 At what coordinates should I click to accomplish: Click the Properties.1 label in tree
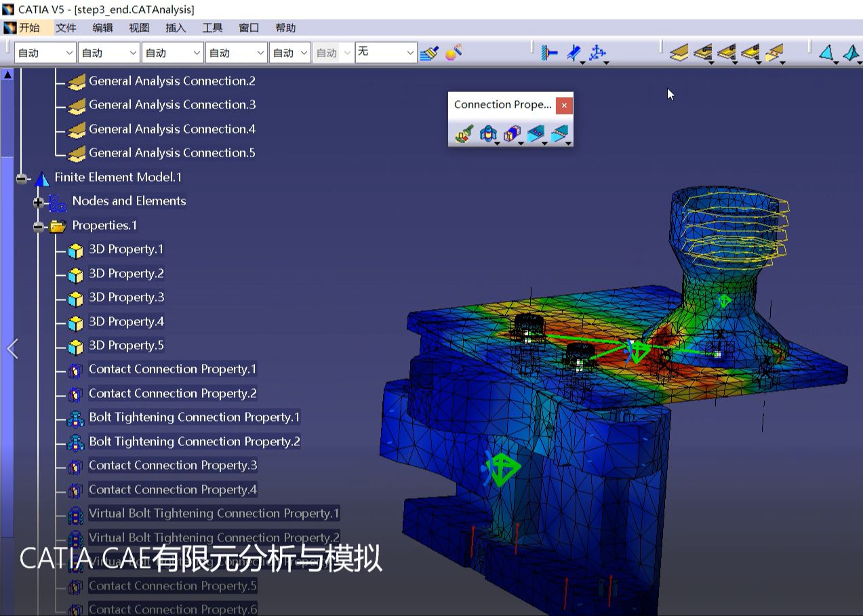104,226
